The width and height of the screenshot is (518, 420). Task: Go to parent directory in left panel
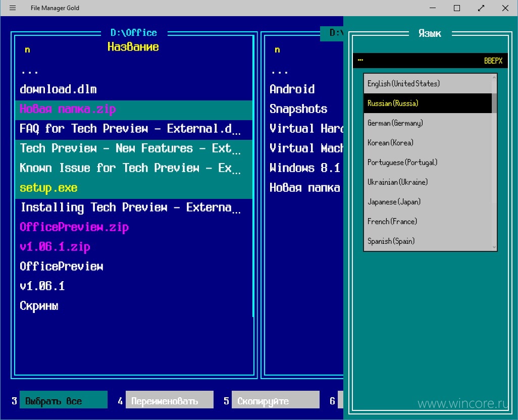pyautogui.click(x=133, y=71)
